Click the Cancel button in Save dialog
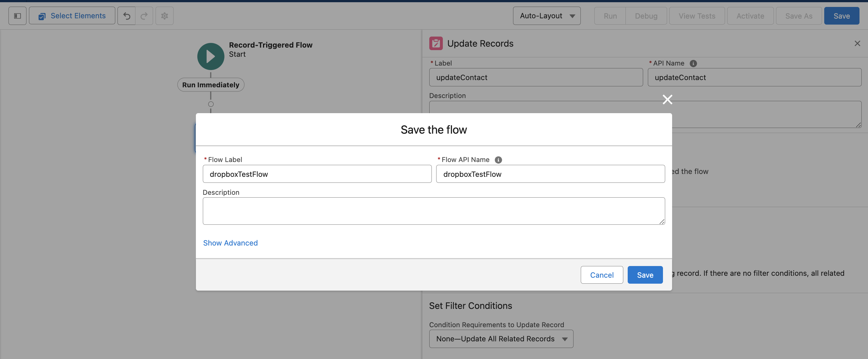Screen dimensions: 868x359 tap(602, 274)
